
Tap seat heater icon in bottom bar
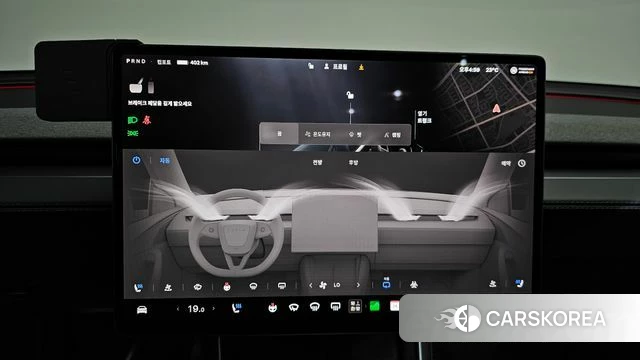pyautogui.click(x=236, y=308)
